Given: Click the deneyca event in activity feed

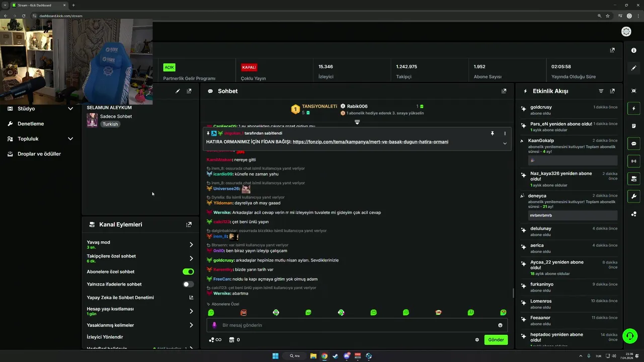Looking at the screenshot, I should click(569, 206).
